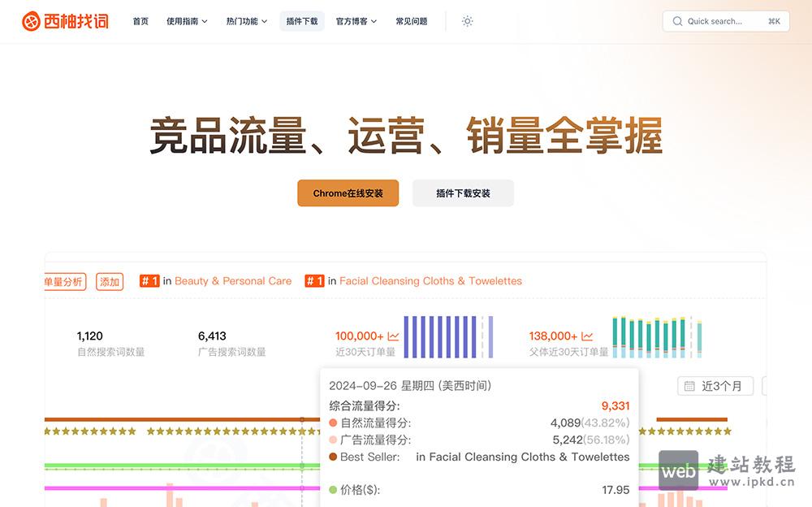The height and width of the screenshot is (507, 812).
Task: Click the calendar icon in 近3个月 selector
Action: tap(689, 386)
